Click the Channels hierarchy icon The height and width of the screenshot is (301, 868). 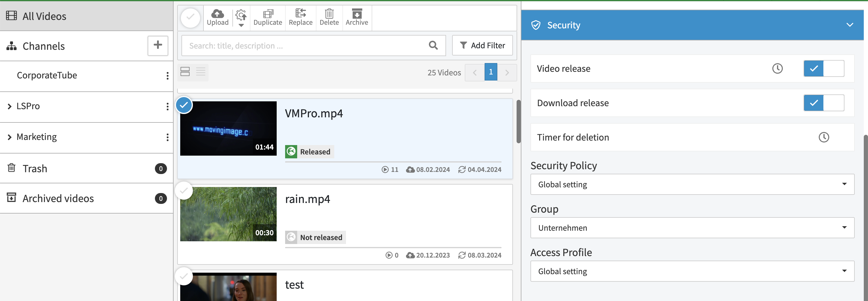pyautogui.click(x=11, y=46)
